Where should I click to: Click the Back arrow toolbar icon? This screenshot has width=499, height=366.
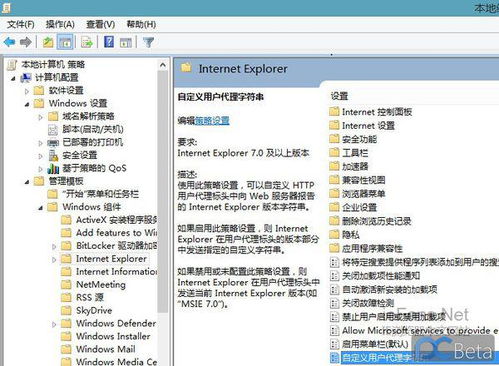(9, 42)
